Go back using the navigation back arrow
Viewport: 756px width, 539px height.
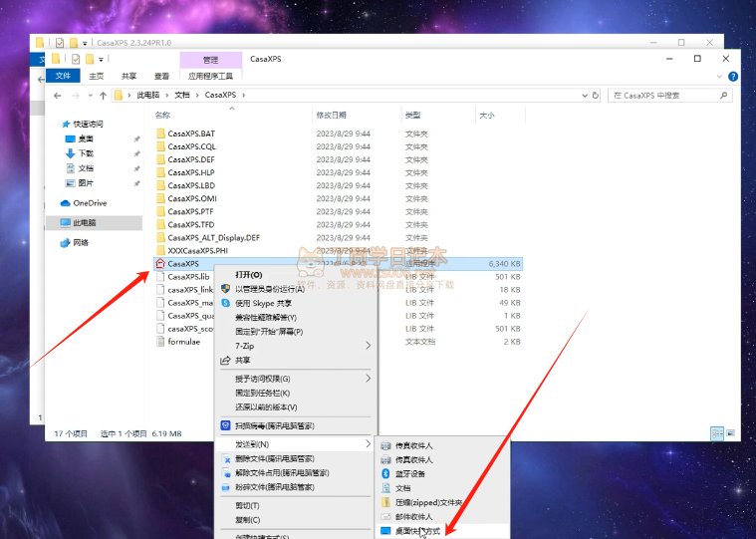[58, 96]
